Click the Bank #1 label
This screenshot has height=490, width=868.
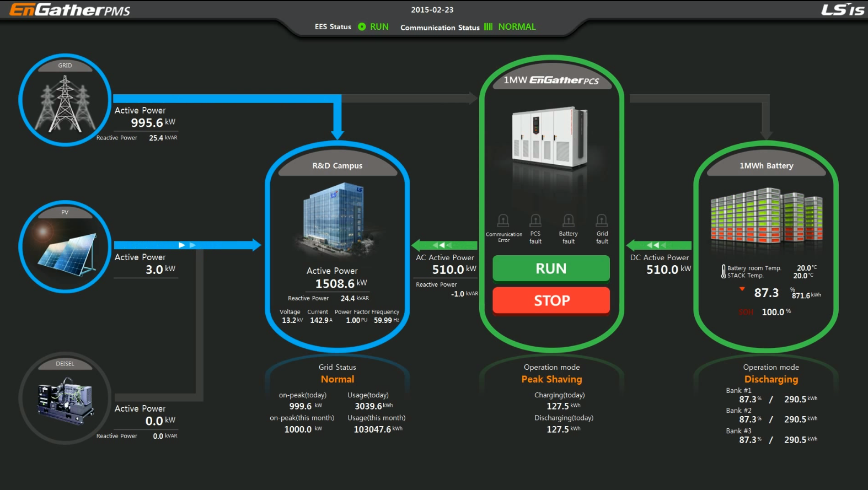click(x=738, y=391)
